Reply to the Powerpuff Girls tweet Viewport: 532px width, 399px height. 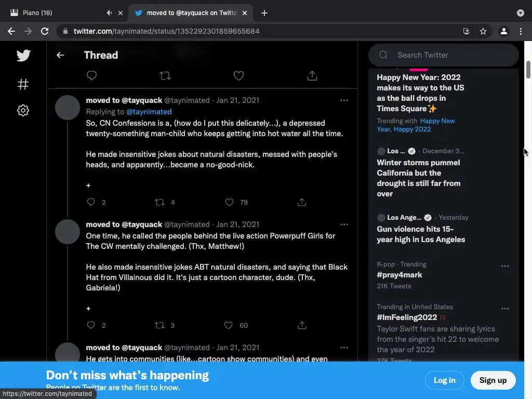coord(91,325)
